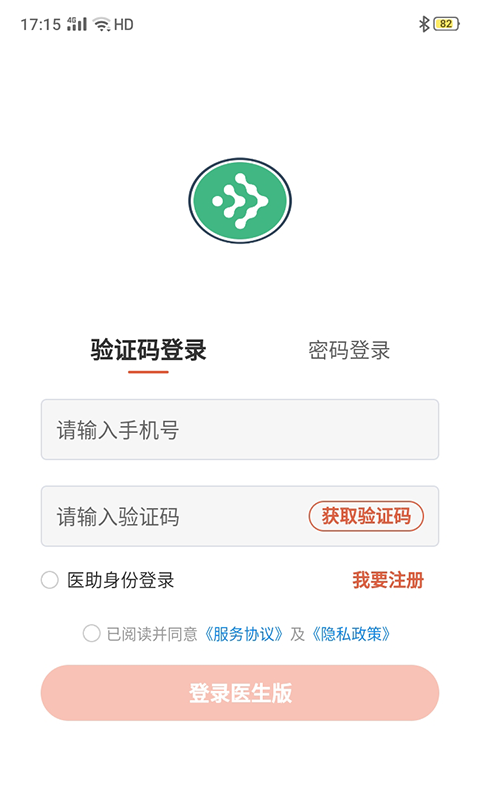Tap the Wi-Fi signal icon
Viewport: 480px width, 800px height.
pos(102,24)
